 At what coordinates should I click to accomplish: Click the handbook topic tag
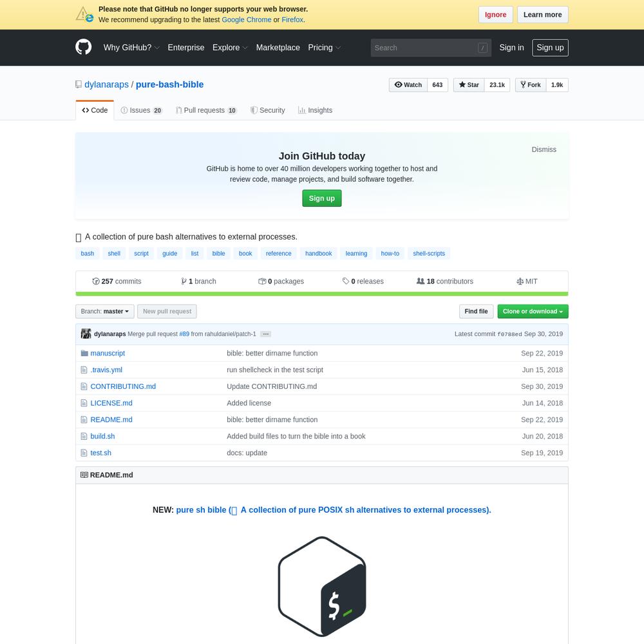318,253
